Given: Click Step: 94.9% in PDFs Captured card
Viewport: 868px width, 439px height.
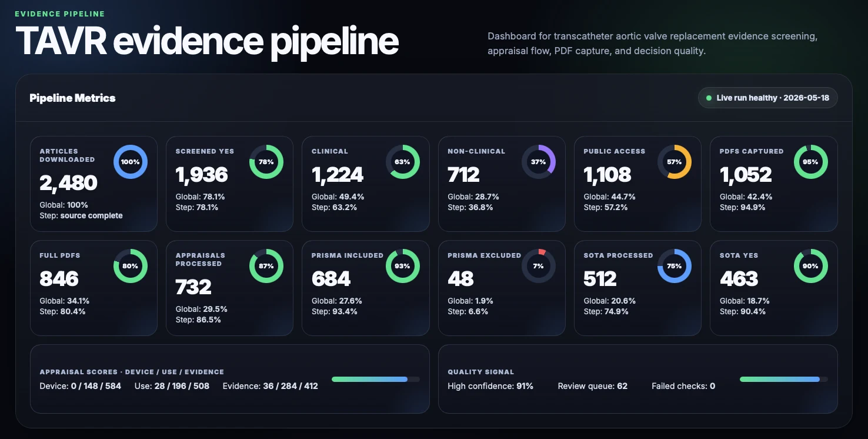Looking at the screenshot, I should click(743, 208).
